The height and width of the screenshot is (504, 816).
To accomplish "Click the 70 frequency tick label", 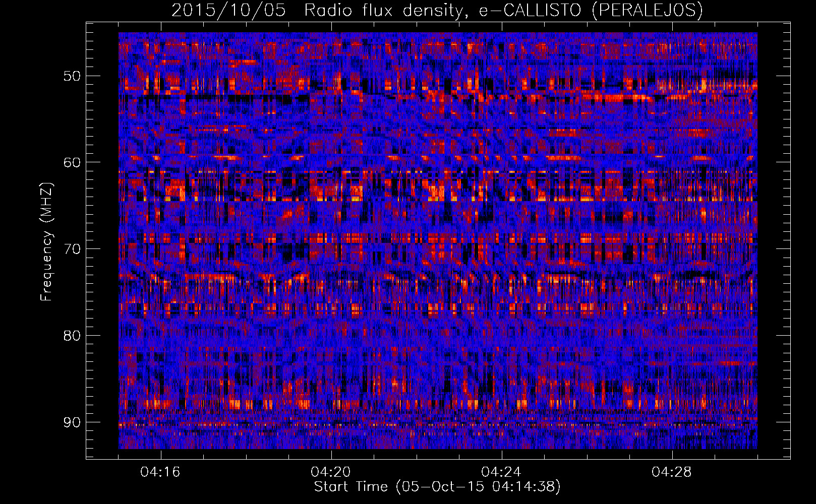I will click(x=72, y=249).
